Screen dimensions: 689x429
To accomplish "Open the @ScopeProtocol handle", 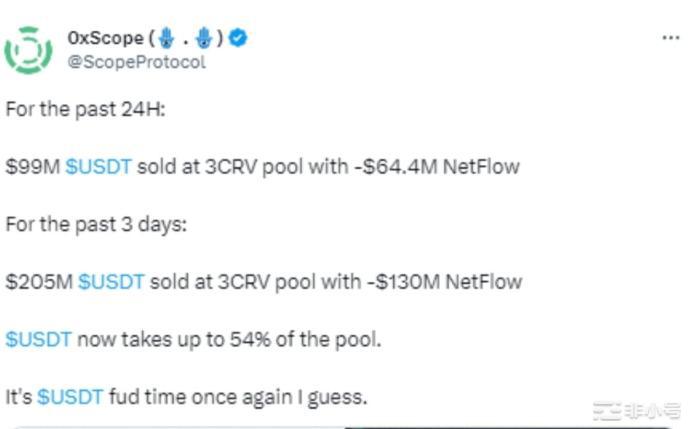I will pyautogui.click(x=136, y=61).
